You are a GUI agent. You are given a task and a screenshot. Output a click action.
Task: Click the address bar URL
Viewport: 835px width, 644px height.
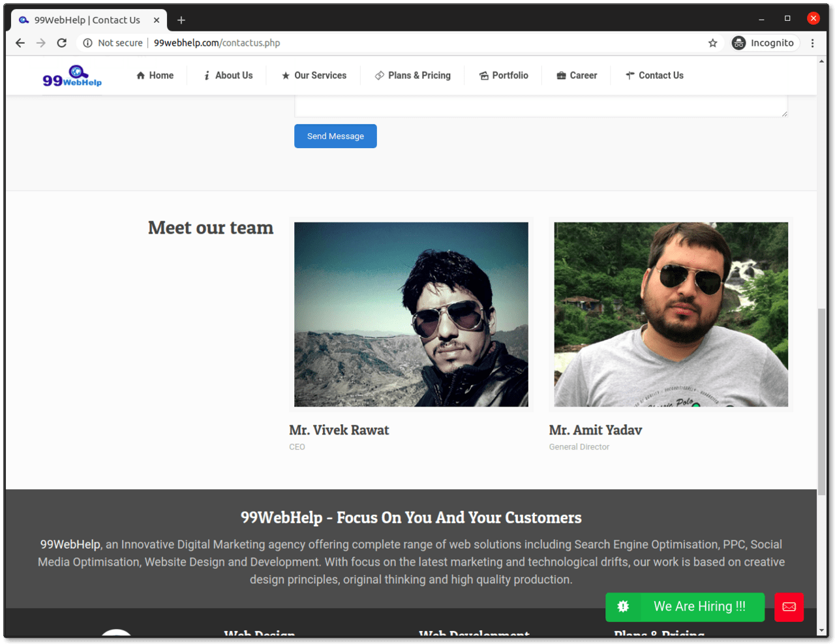pyautogui.click(x=217, y=43)
